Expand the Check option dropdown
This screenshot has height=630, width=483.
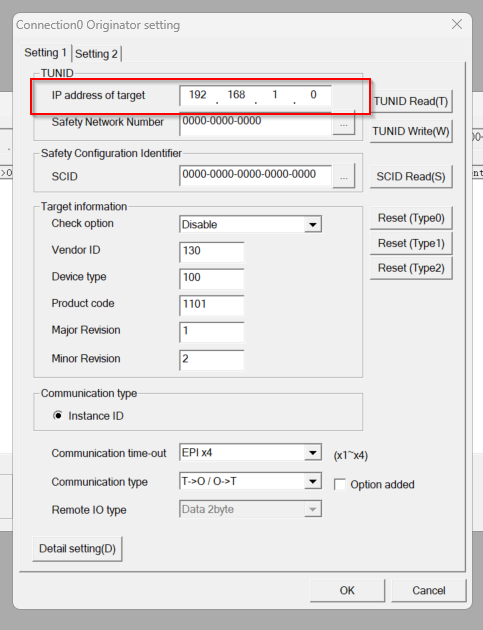click(313, 224)
